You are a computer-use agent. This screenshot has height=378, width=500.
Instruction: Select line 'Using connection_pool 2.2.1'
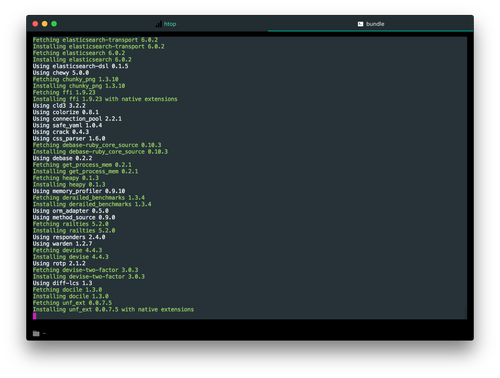[x=77, y=119]
